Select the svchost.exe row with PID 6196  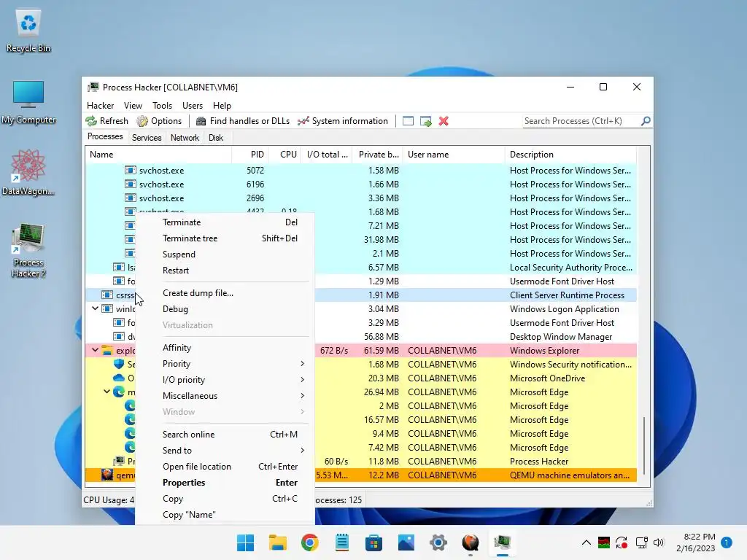click(360, 184)
